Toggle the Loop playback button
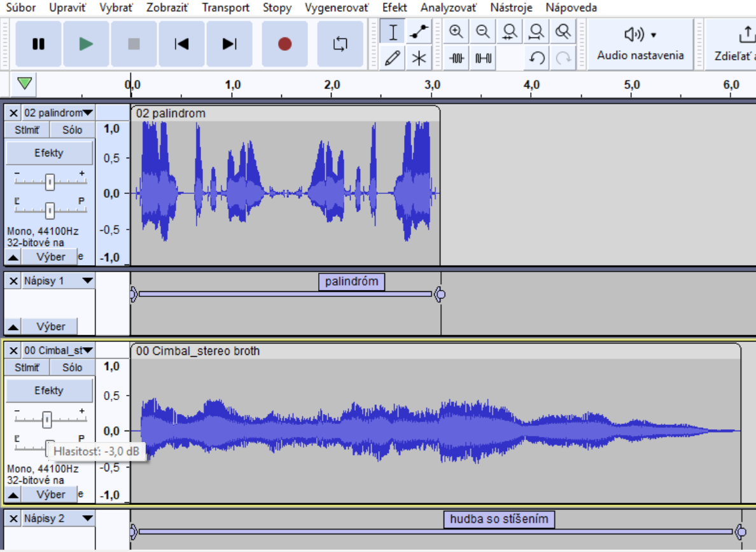 pos(340,44)
